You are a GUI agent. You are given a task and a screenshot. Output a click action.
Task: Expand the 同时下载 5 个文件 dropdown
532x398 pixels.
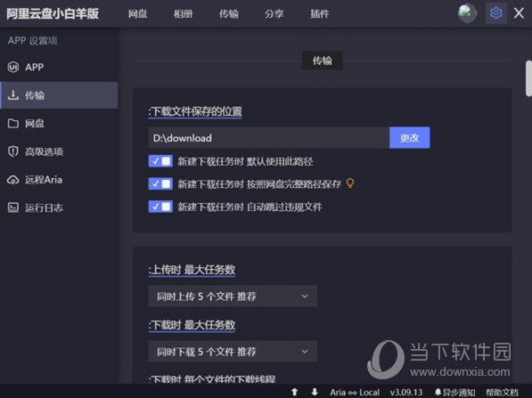233,351
